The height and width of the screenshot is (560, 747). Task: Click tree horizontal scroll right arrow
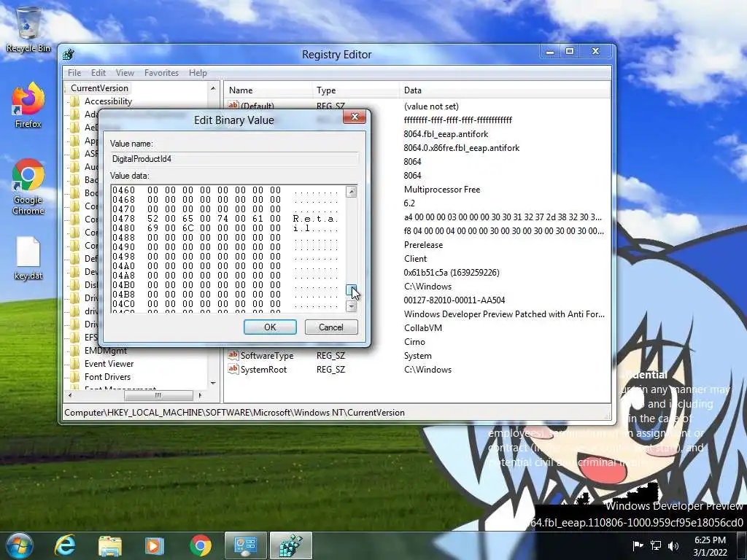(x=200, y=395)
